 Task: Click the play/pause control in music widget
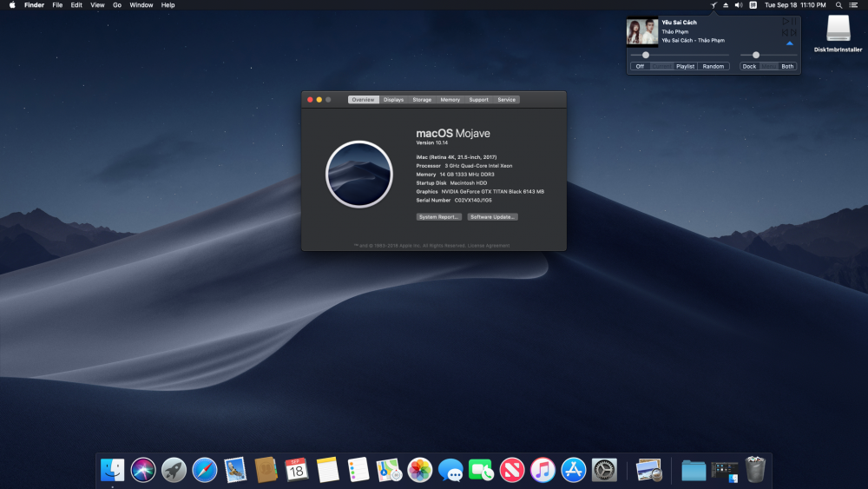[789, 22]
